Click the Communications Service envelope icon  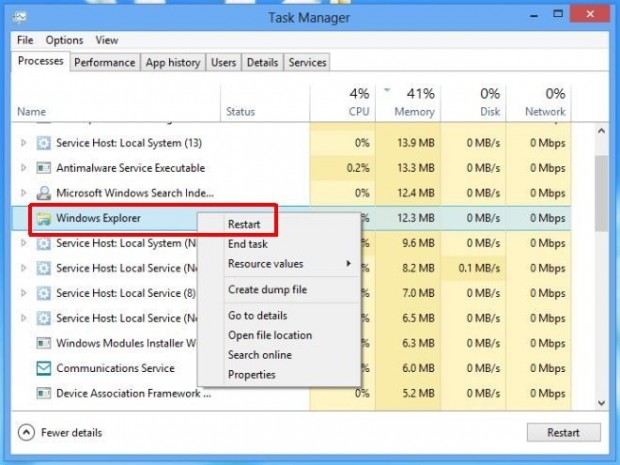(43, 368)
